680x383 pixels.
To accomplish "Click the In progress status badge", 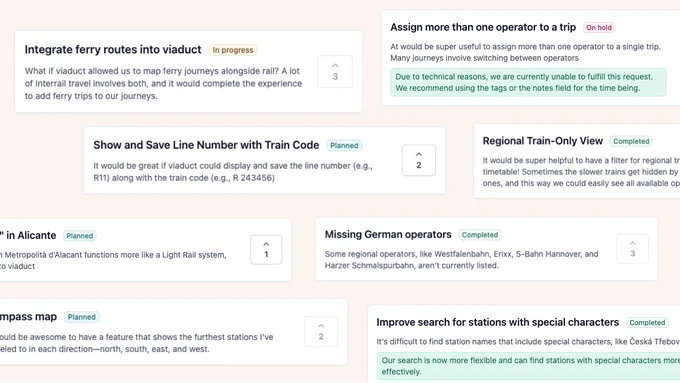I will (x=233, y=50).
